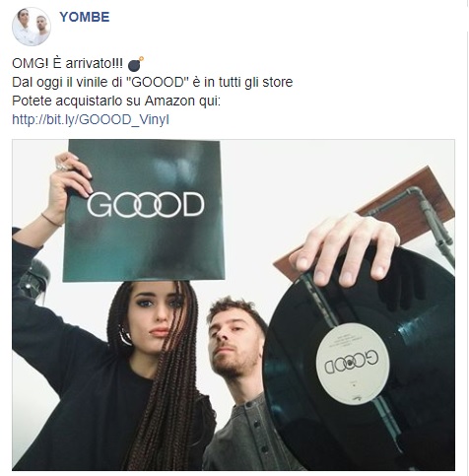Click the white GOOOD lettering on the album cover
Screen dimensions: 469x476
[146, 205]
